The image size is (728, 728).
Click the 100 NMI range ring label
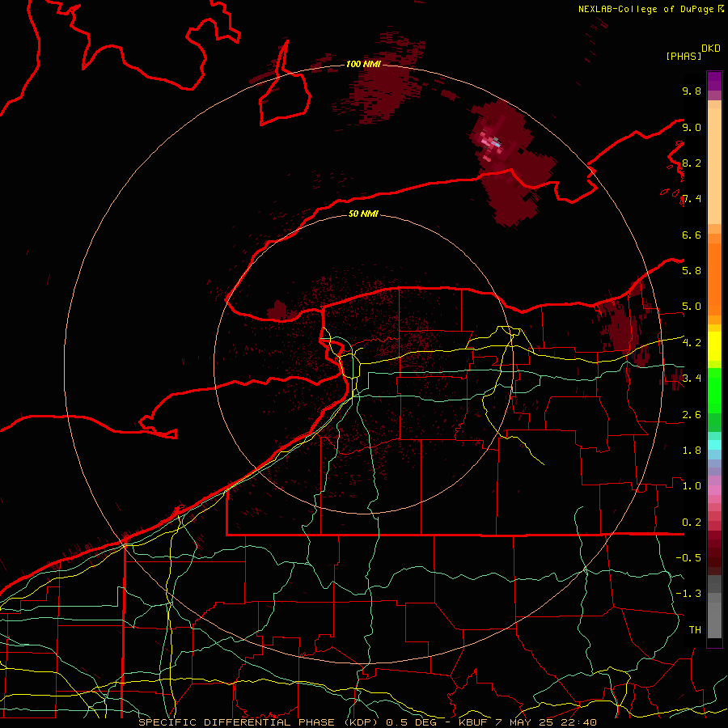click(363, 64)
